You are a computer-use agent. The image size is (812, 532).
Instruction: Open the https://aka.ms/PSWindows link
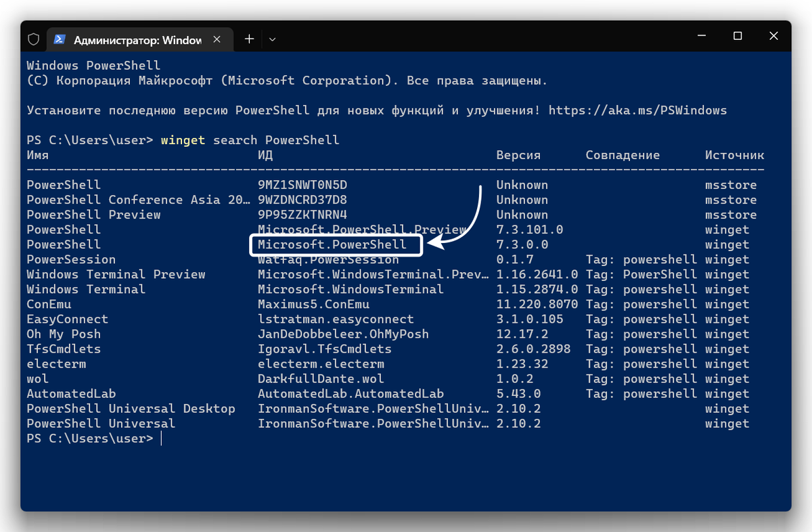point(637,110)
